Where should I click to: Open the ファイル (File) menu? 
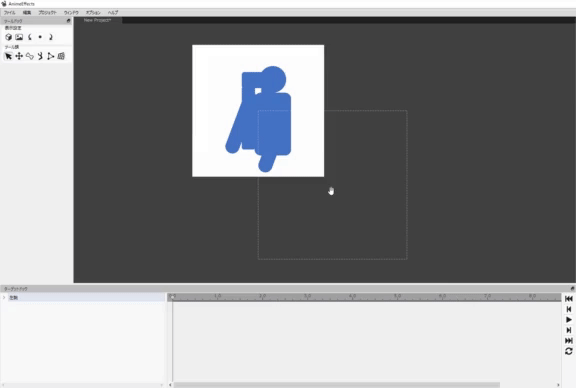pos(10,12)
